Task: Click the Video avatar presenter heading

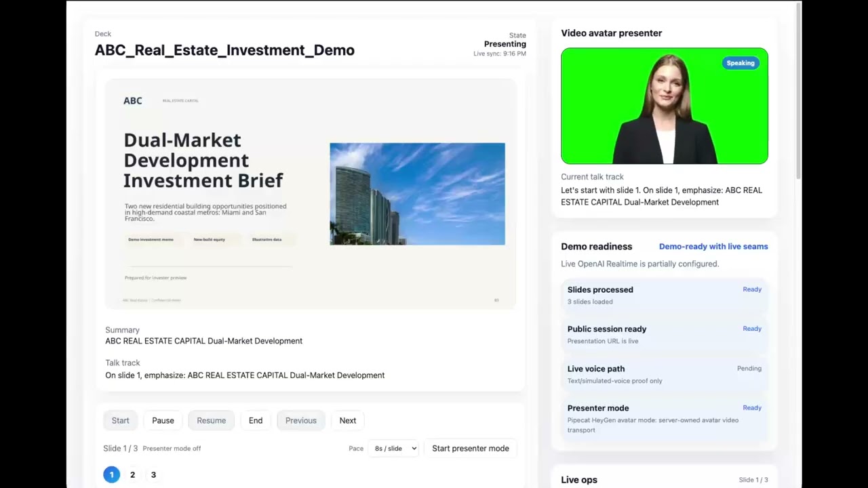Action: 612,33
